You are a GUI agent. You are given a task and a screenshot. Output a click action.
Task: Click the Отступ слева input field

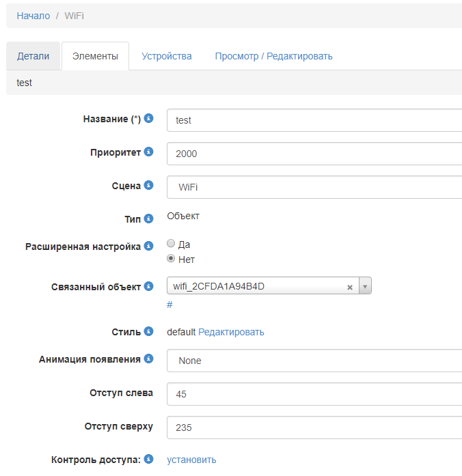pos(314,394)
